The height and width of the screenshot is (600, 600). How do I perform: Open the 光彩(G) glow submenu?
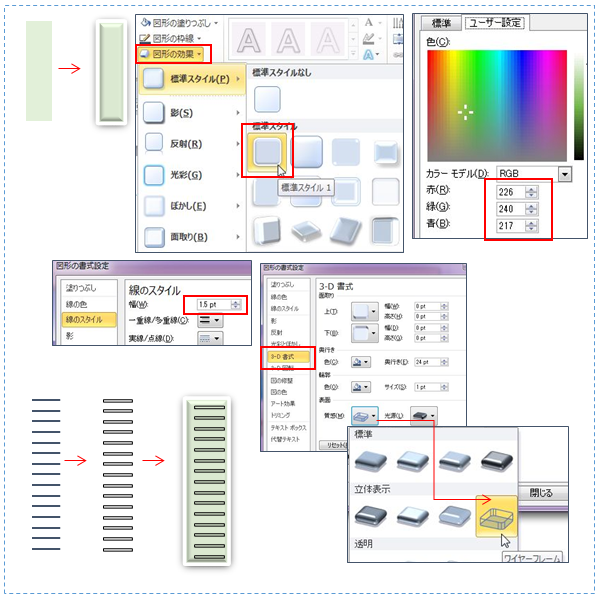[192, 175]
